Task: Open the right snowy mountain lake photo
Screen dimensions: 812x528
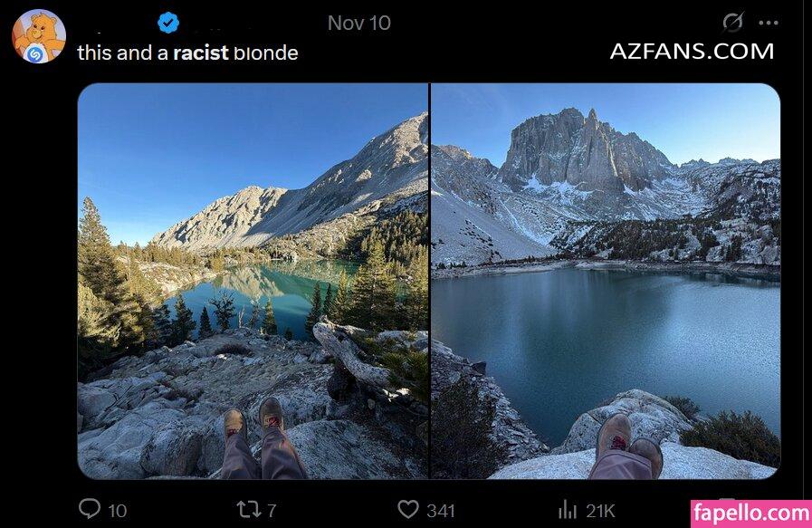Action: coord(606,281)
